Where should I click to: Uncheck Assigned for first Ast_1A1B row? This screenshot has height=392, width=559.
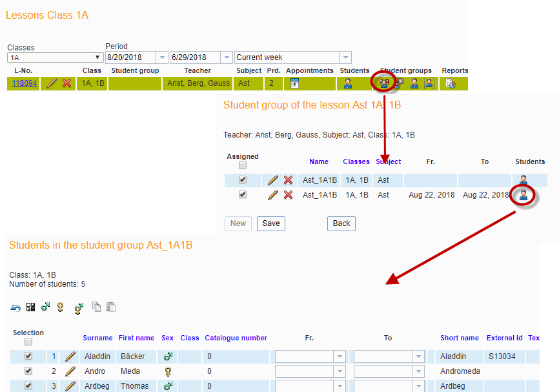[x=243, y=180]
